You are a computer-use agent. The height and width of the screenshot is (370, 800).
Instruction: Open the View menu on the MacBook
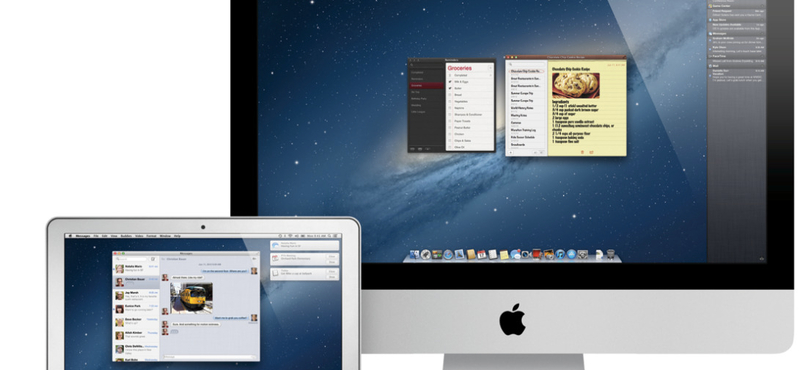coord(114,236)
